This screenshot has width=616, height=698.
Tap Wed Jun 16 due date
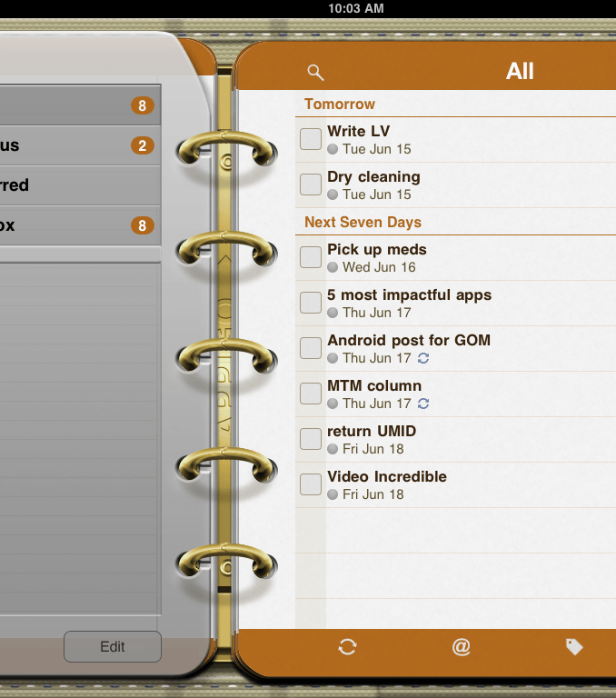379,267
